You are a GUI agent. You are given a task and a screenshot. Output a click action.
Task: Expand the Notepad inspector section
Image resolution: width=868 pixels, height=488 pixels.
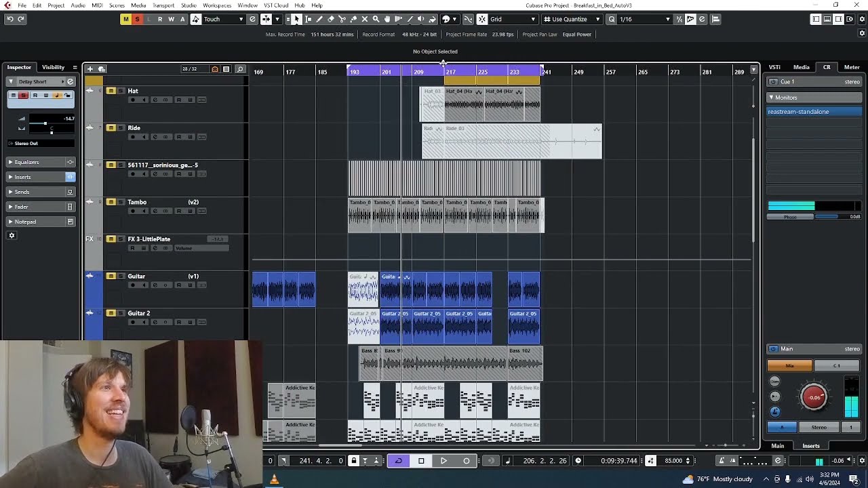pos(41,222)
